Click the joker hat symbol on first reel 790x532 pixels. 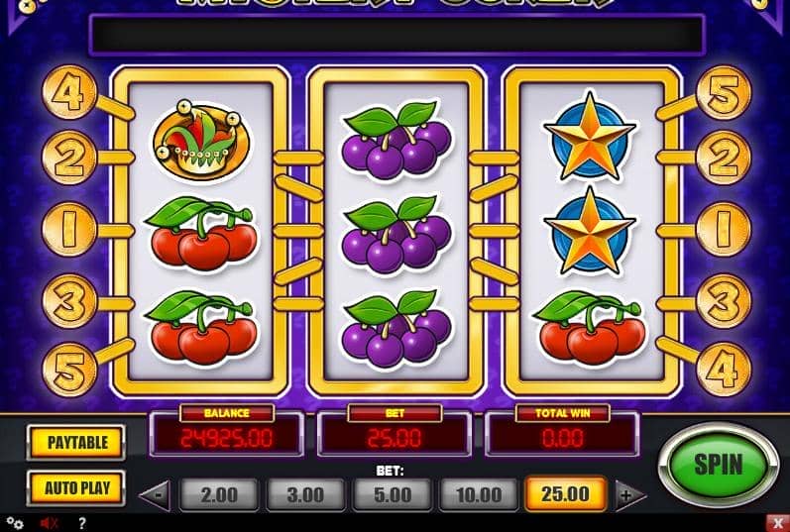point(201,141)
